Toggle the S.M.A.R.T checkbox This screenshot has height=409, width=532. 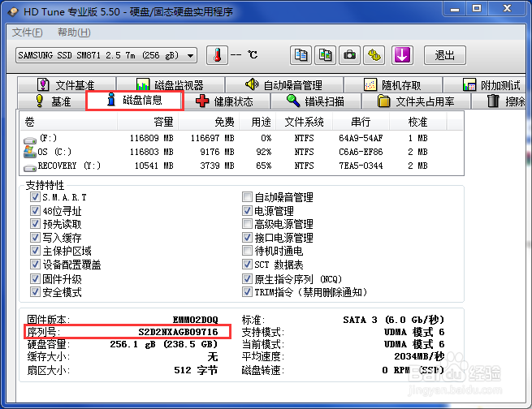coord(35,196)
